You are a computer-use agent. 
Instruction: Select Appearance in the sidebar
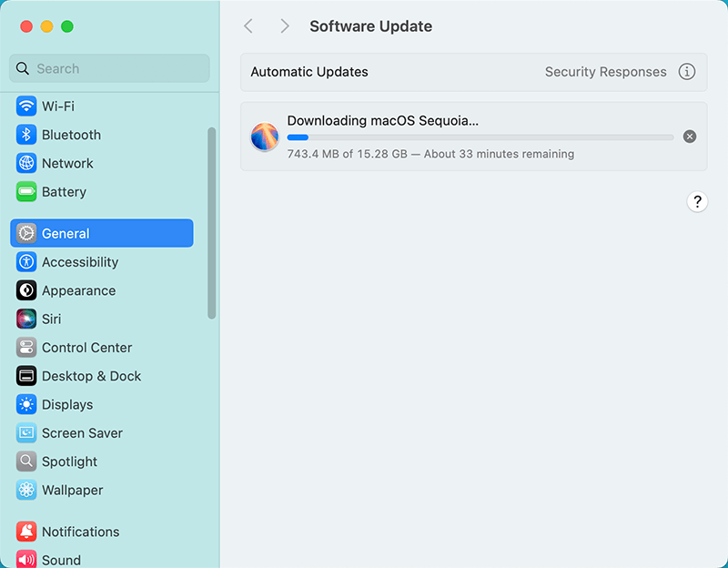[x=25, y=290]
